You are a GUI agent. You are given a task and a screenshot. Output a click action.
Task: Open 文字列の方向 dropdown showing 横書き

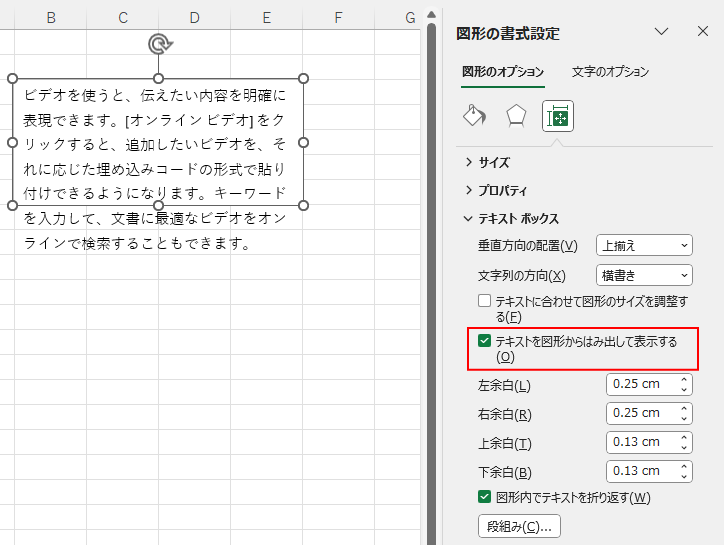click(x=644, y=275)
